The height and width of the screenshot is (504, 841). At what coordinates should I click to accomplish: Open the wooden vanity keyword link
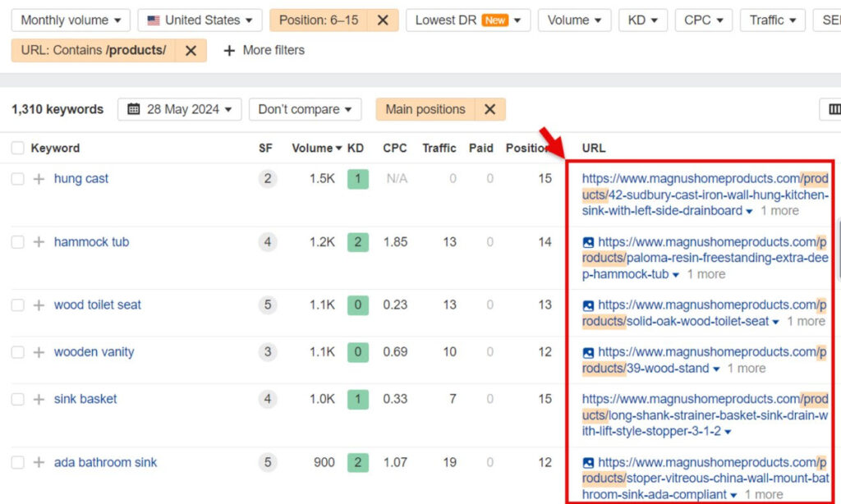pyautogui.click(x=94, y=352)
